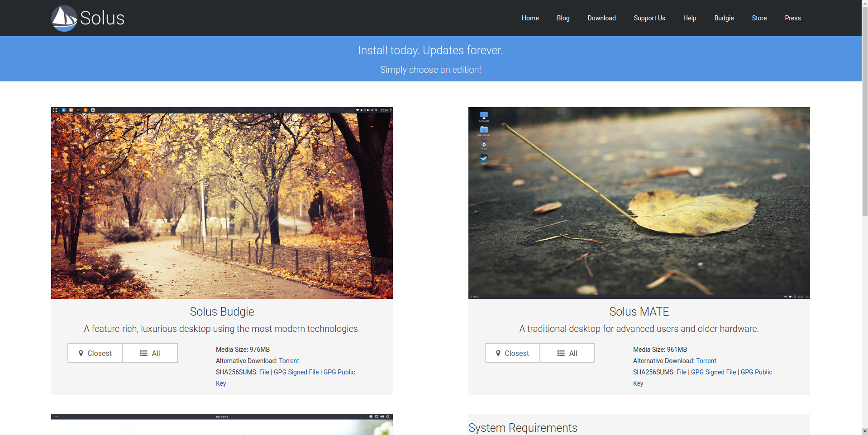Click the Solus MATE screenshot thumbnail

[639, 203]
